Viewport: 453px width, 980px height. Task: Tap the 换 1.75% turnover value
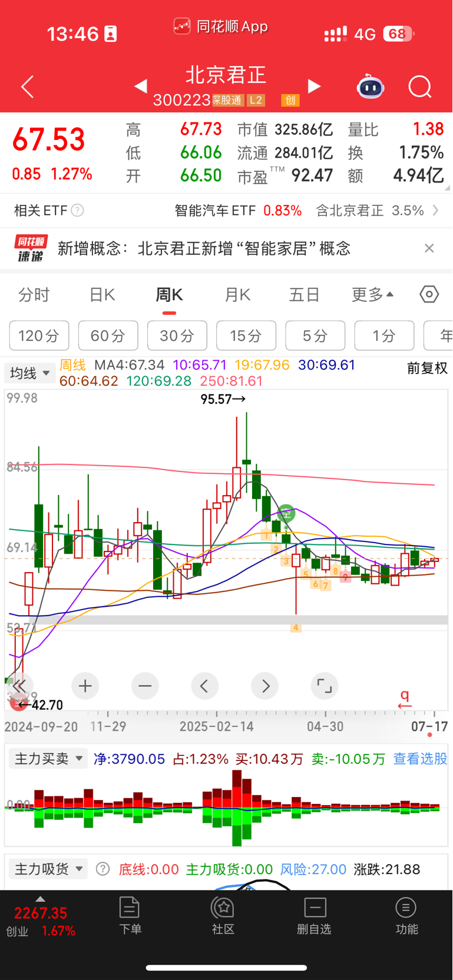[x=421, y=152]
